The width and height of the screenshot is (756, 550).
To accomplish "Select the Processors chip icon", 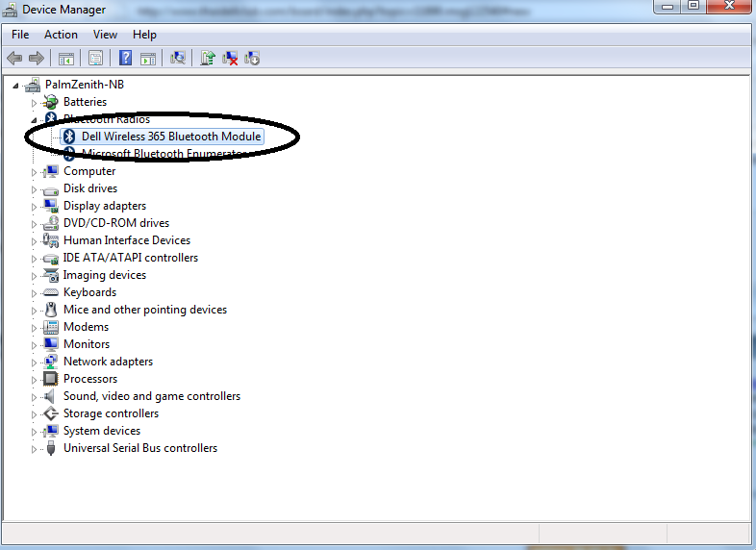I will pos(51,379).
